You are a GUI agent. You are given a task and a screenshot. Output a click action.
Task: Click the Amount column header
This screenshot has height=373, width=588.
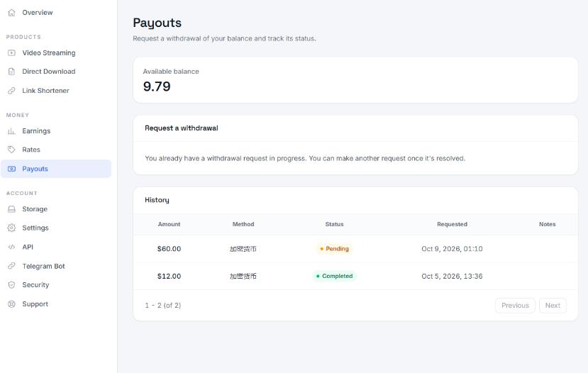point(169,224)
